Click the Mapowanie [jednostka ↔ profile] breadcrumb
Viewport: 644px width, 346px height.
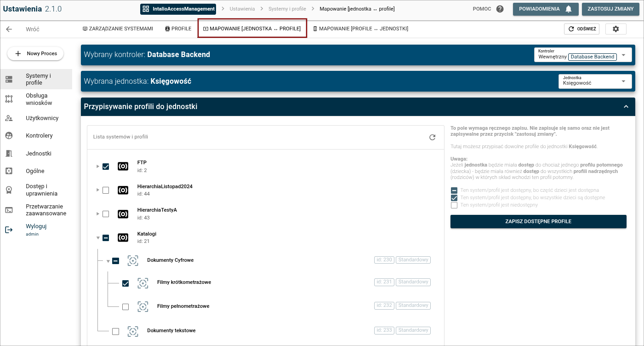[357, 9]
